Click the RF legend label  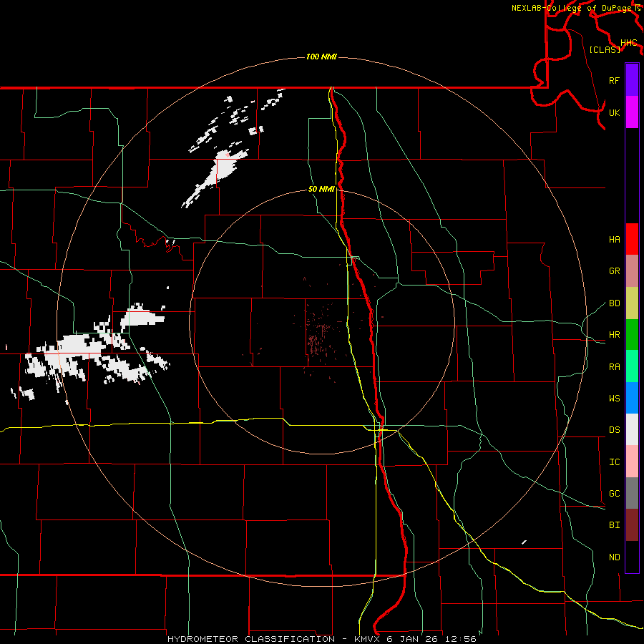[x=615, y=80]
